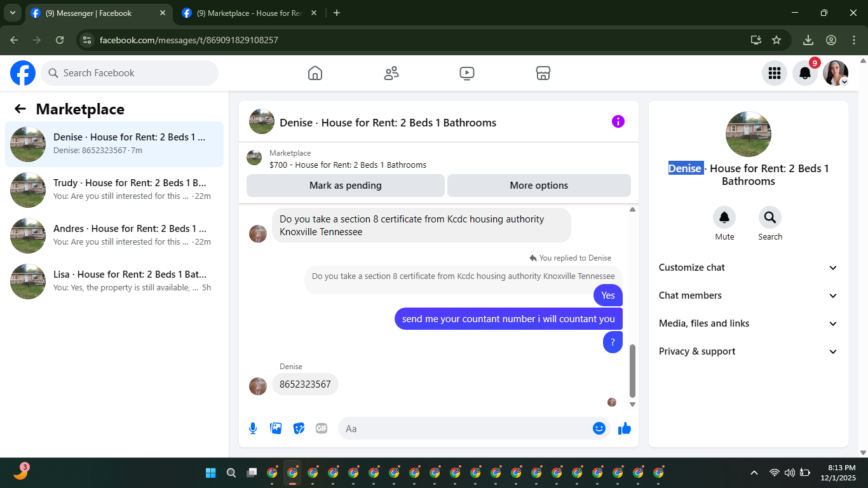Focus the Search Facebook field
Image resolution: width=868 pixels, height=488 pixels.
130,73
